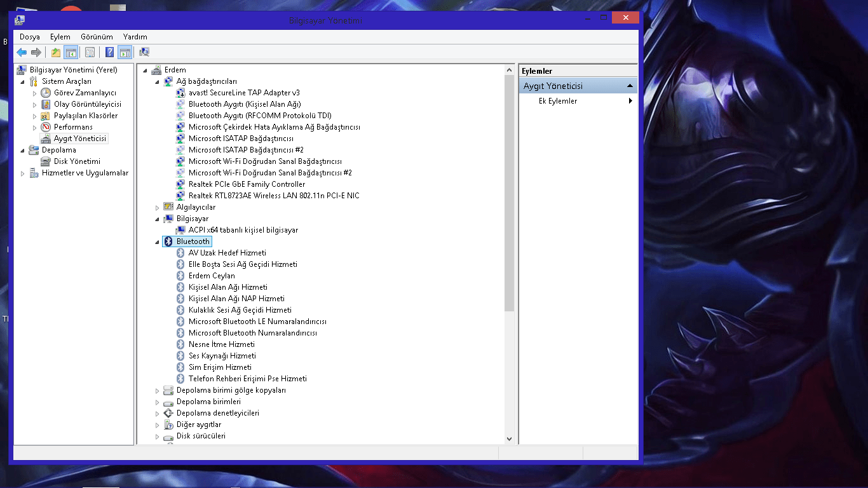Viewport: 868px width, 488px height.
Task: Click the Algılayıcılar sensor category icon
Action: point(168,207)
